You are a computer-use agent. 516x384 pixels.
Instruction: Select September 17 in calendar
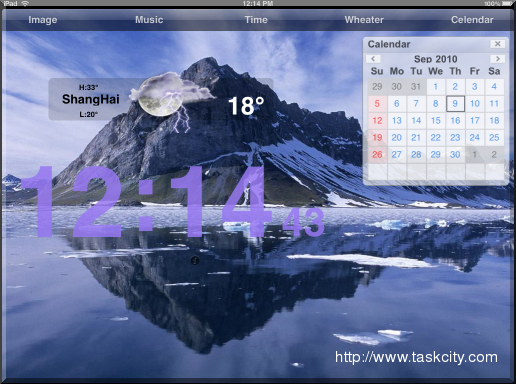475,121
